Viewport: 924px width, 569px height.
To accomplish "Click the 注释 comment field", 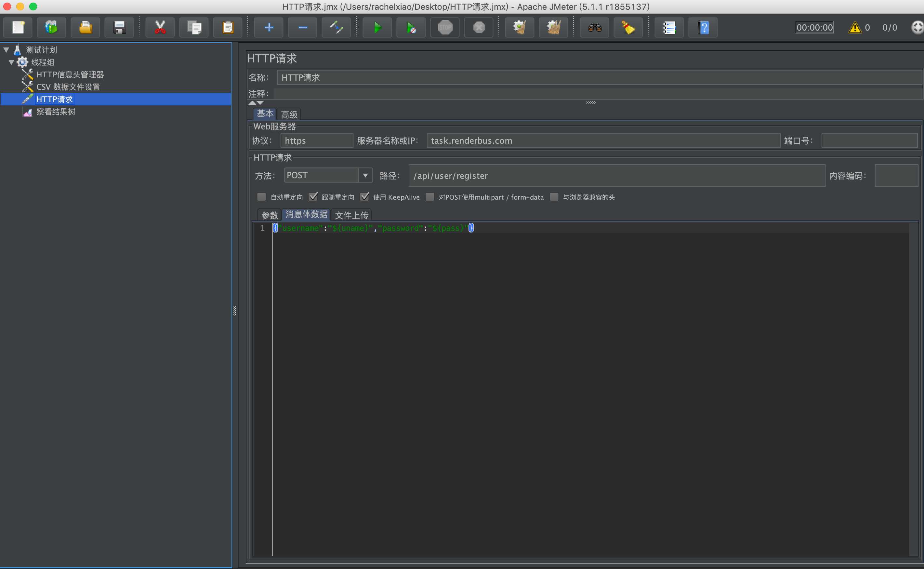I will (598, 93).
